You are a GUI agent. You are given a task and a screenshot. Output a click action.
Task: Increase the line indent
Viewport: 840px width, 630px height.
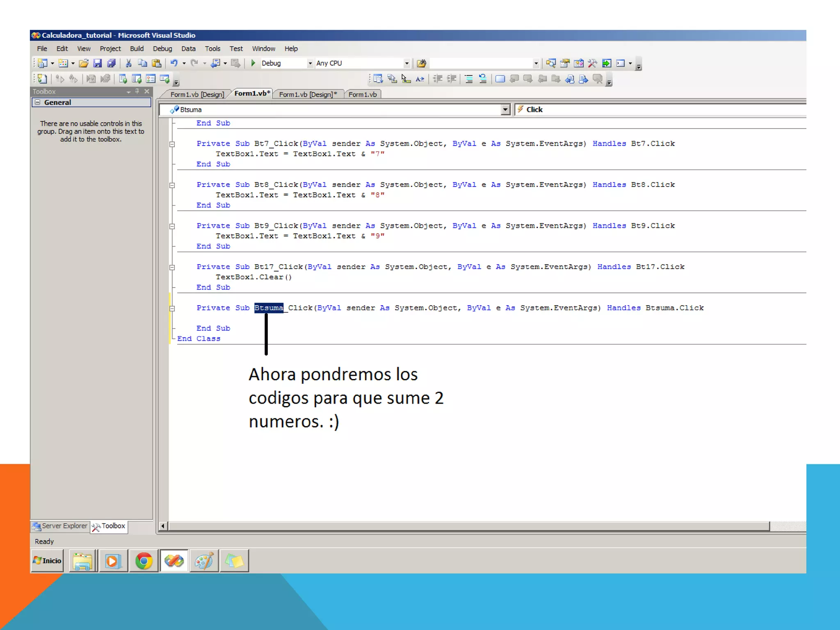pos(452,79)
